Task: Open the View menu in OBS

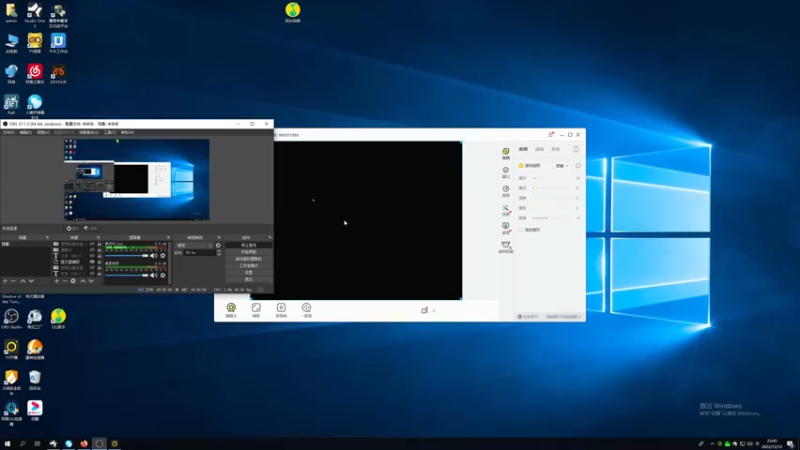Action: pos(43,132)
